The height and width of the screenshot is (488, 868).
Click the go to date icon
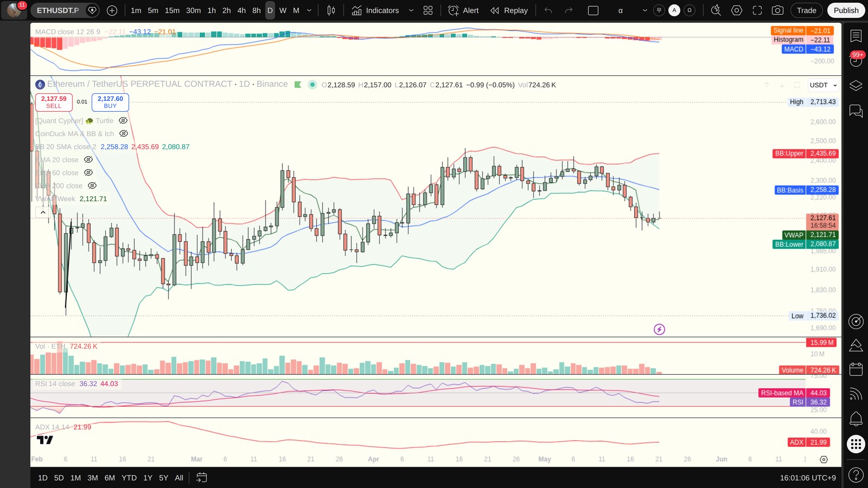tap(201, 478)
